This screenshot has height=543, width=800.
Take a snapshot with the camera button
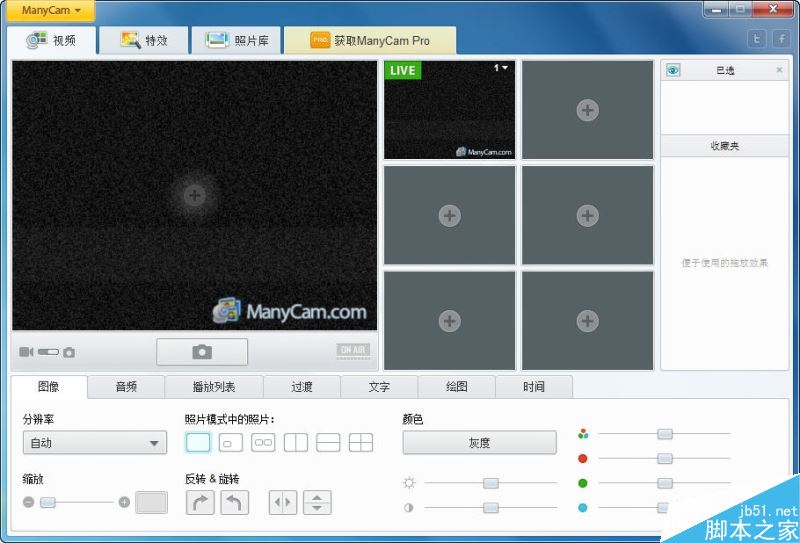(x=202, y=352)
